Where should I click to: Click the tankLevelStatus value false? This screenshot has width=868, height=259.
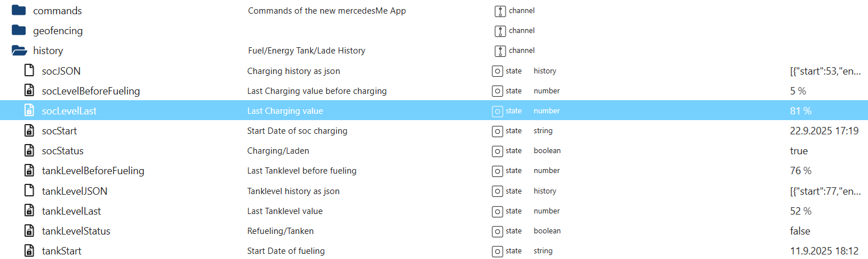coord(800,231)
